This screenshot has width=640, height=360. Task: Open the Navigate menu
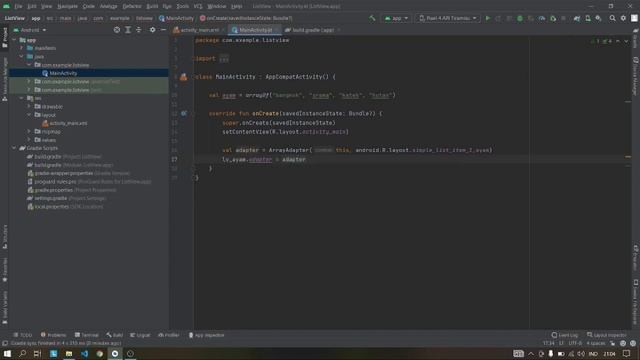pyautogui.click(x=67, y=7)
